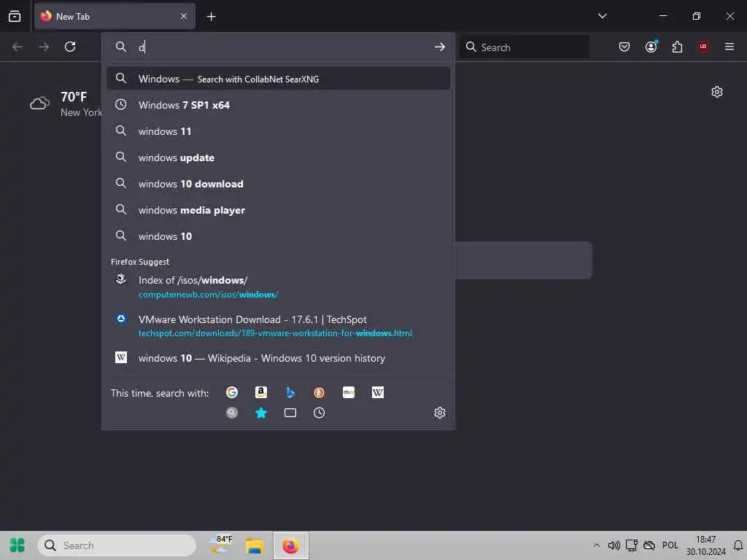Image resolution: width=747 pixels, height=560 pixels.
Task: Close the New Tab tab
Action: coord(184,16)
